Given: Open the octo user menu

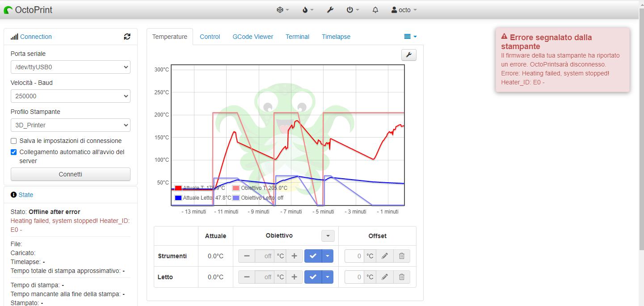Looking at the screenshot, I should pos(404,10).
